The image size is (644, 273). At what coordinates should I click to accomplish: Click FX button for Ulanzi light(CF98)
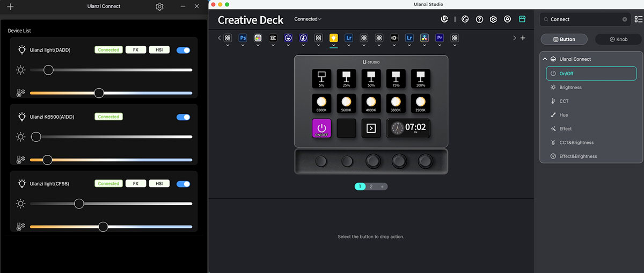(136, 184)
